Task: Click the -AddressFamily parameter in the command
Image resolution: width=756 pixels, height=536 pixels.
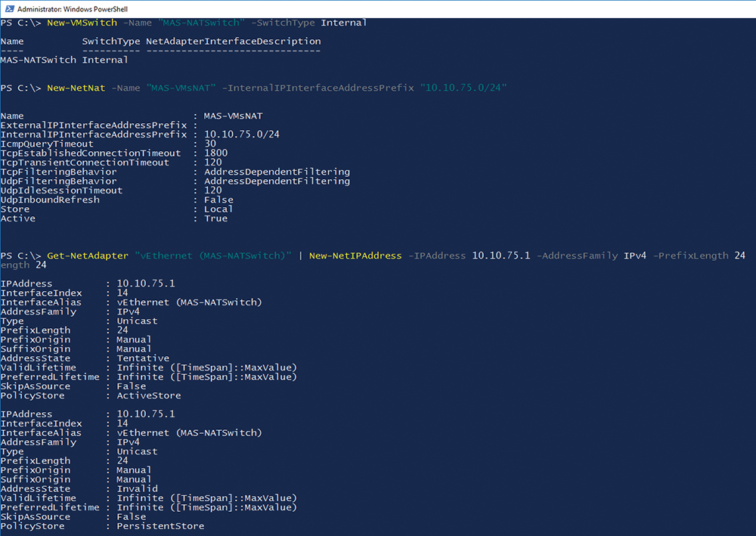Action: point(577,256)
